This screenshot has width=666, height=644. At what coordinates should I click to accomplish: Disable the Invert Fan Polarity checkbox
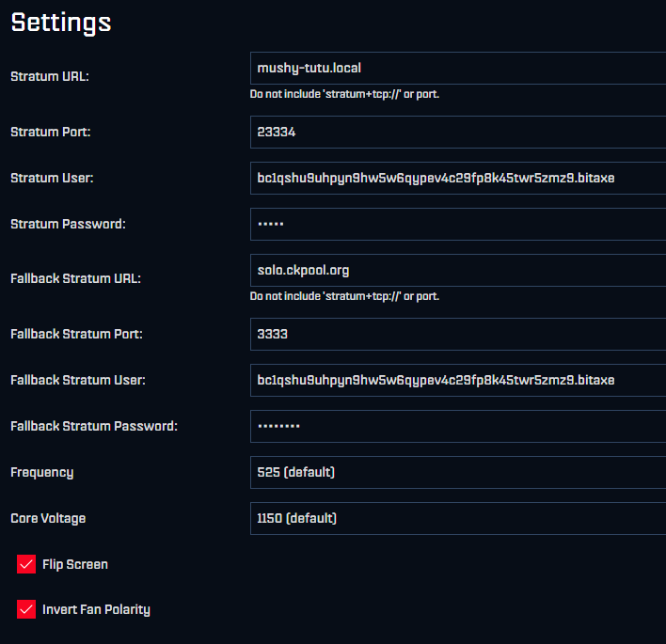click(26, 609)
